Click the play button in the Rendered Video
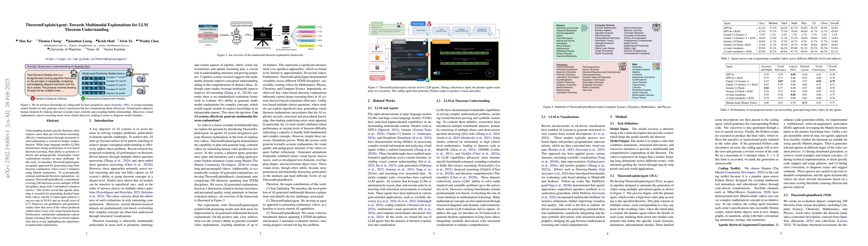Viewport: 868px width, 246px height. [490, 73]
